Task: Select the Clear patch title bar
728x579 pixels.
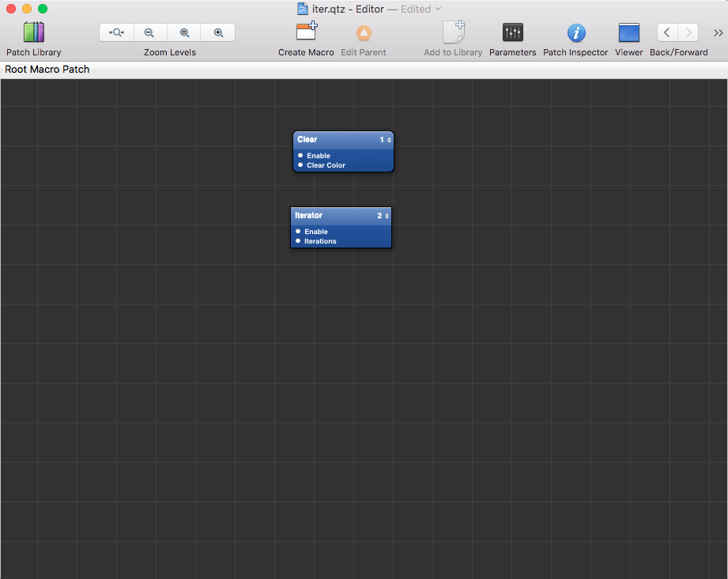Action: [343, 140]
